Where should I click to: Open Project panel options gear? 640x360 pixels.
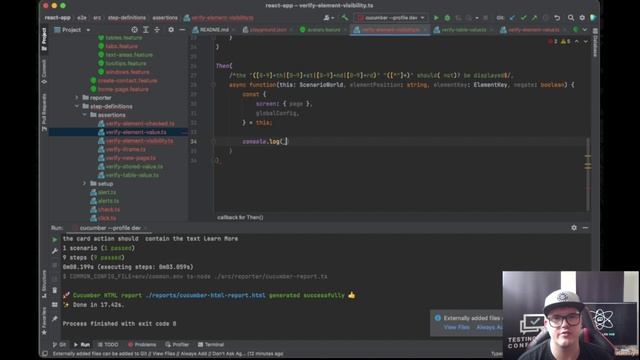coord(171,30)
